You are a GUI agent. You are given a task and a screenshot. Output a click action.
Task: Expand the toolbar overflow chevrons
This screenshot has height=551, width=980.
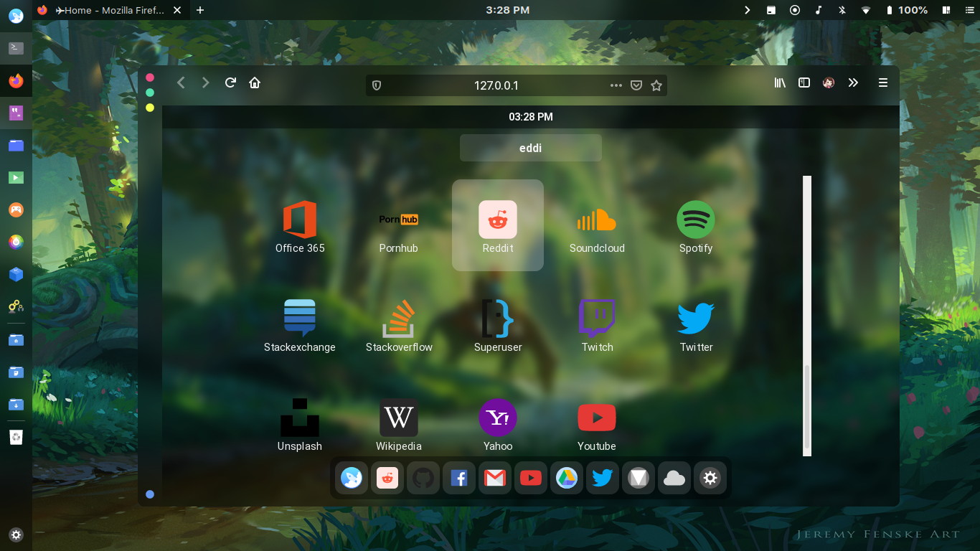[x=853, y=83]
